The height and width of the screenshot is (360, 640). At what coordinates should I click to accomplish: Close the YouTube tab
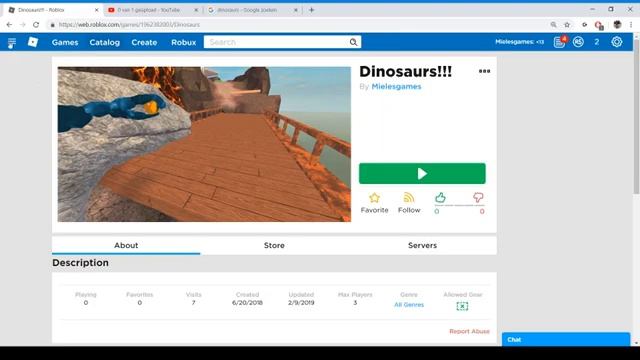[x=196, y=10]
